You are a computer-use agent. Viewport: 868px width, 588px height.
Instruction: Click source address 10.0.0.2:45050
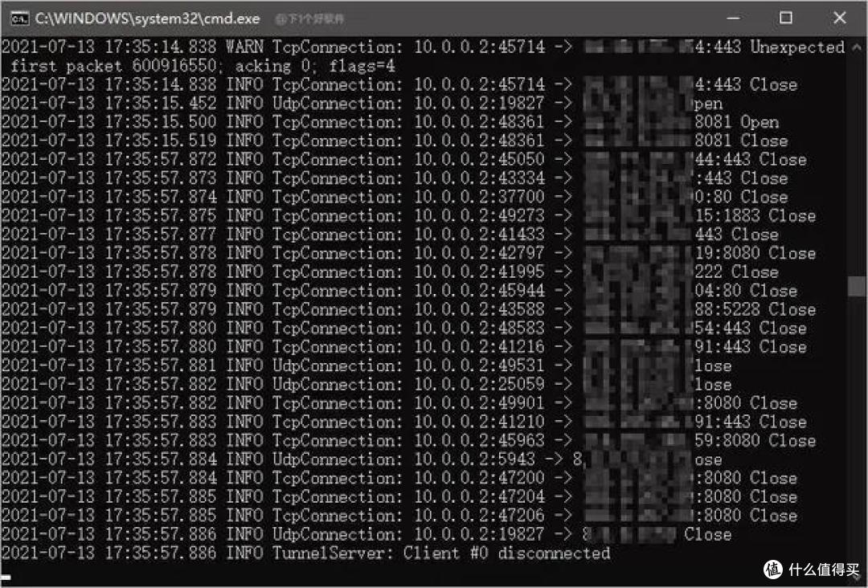479,160
